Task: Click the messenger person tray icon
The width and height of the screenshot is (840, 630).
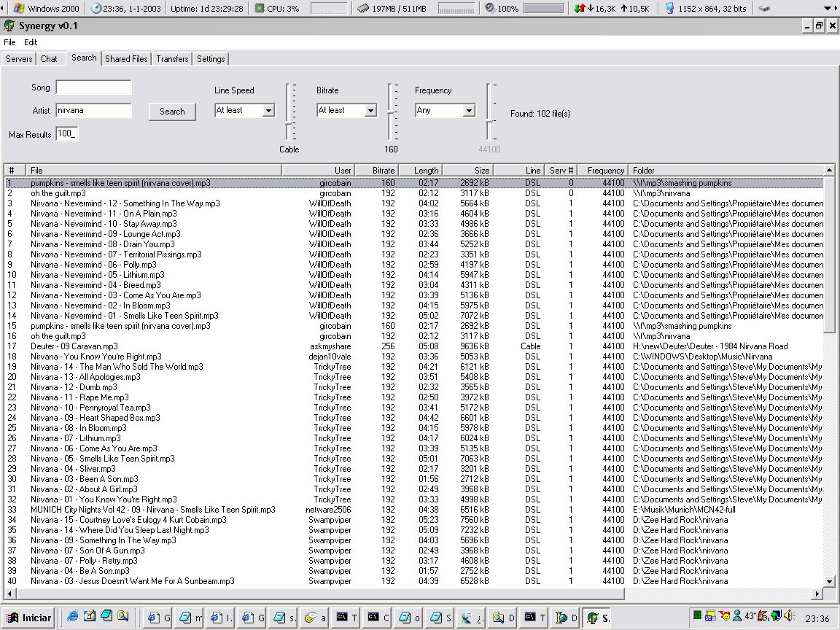Action: point(737,615)
